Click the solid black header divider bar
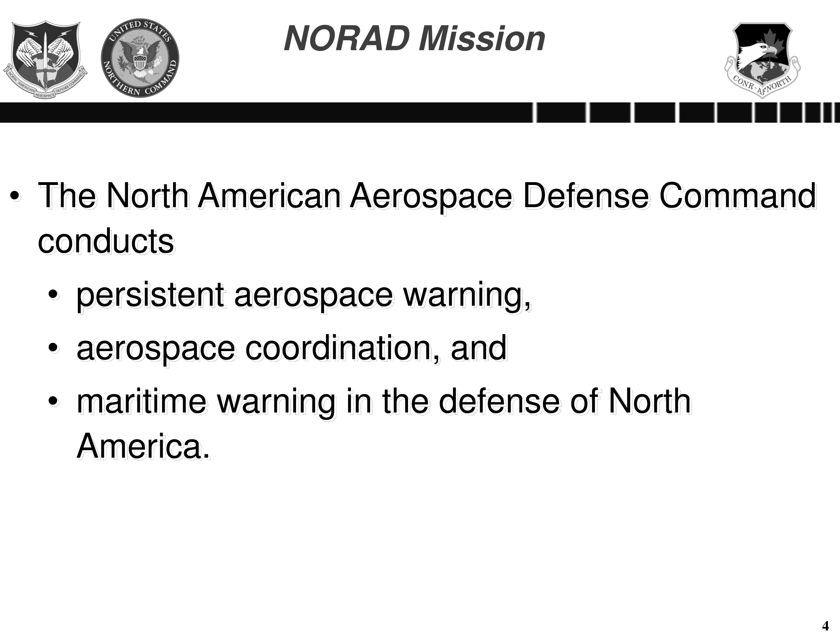Viewport: 840px width, 639px height. [x=266, y=113]
